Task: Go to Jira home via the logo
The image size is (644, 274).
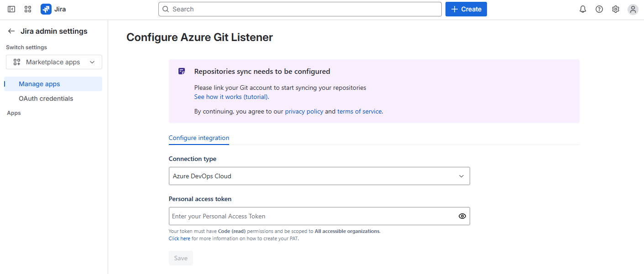Action: (53, 9)
